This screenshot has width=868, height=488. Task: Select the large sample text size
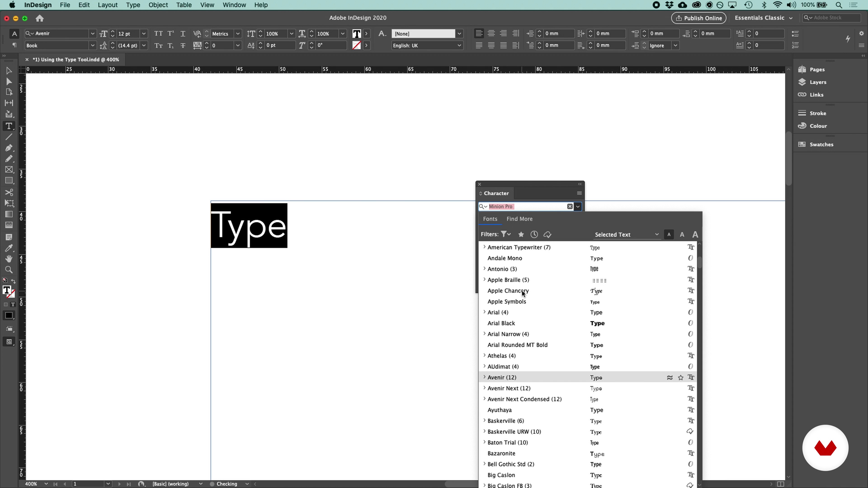click(695, 235)
